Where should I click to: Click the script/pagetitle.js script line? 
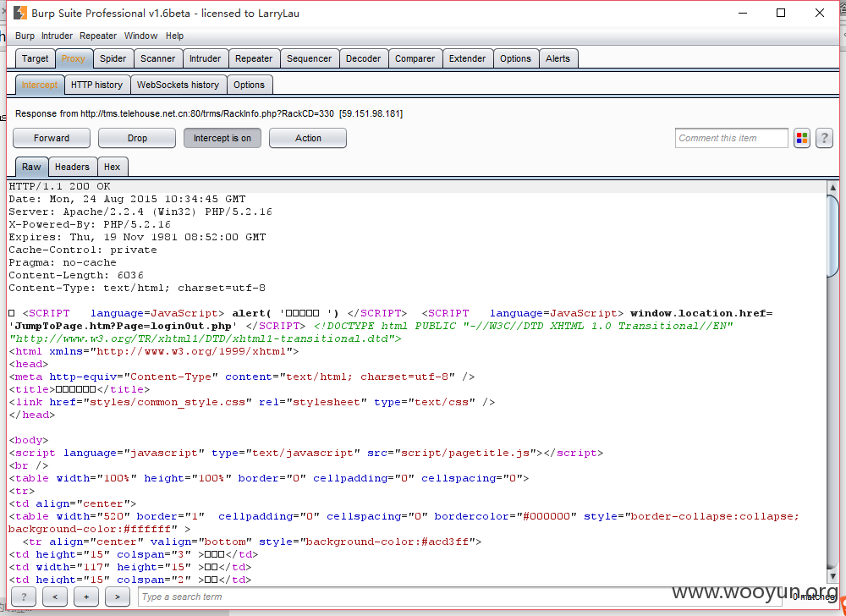tap(306, 453)
